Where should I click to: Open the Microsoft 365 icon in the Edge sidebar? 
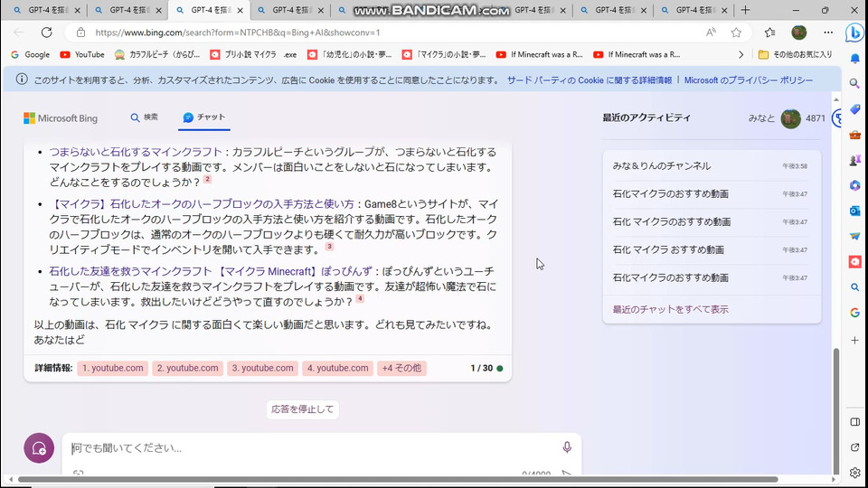854,185
